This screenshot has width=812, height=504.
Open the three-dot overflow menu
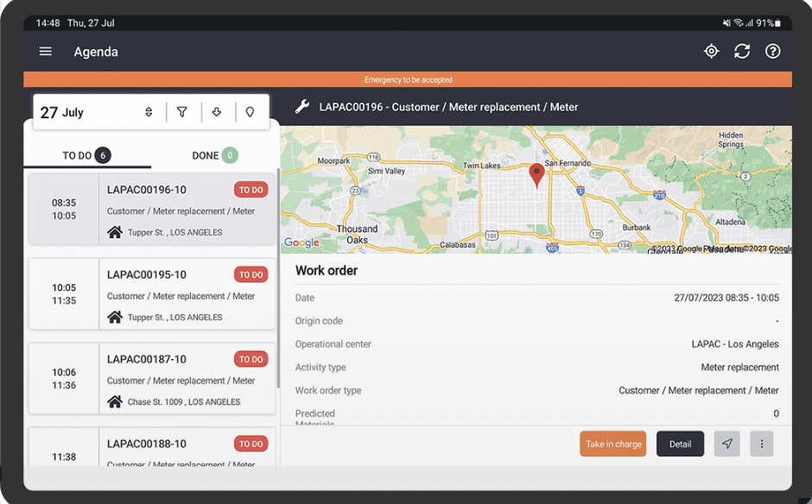[x=761, y=444]
